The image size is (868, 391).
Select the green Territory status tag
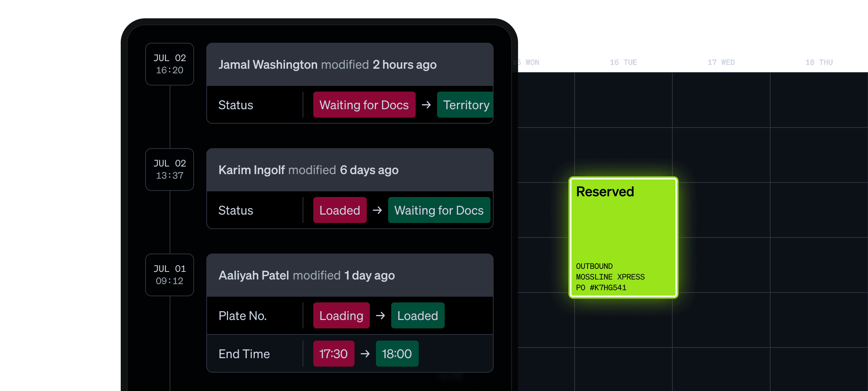point(465,105)
